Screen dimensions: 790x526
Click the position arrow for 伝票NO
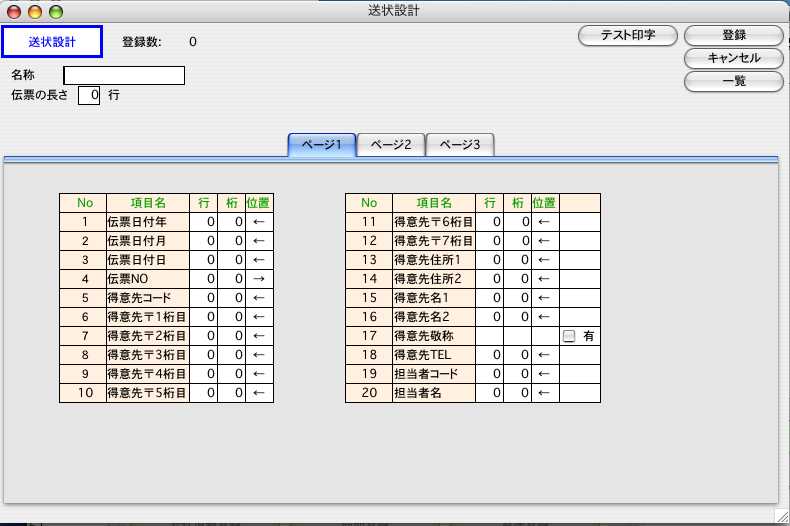click(x=259, y=279)
